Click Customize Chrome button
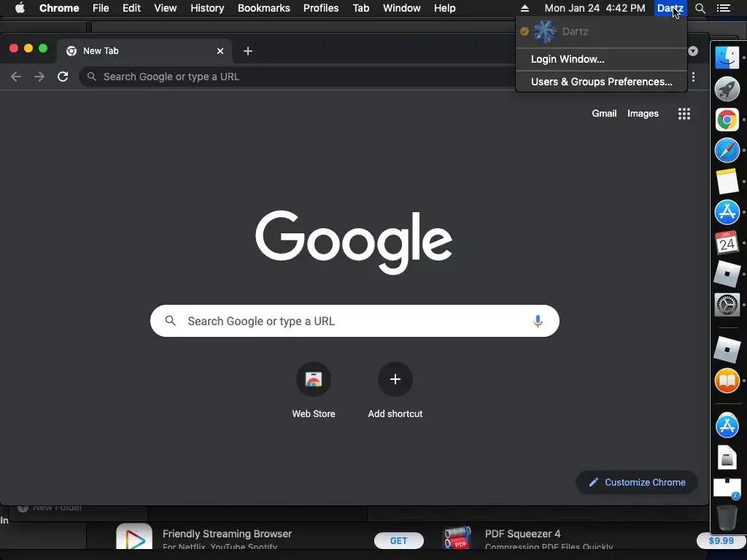The image size is (747, 560). 636,483
